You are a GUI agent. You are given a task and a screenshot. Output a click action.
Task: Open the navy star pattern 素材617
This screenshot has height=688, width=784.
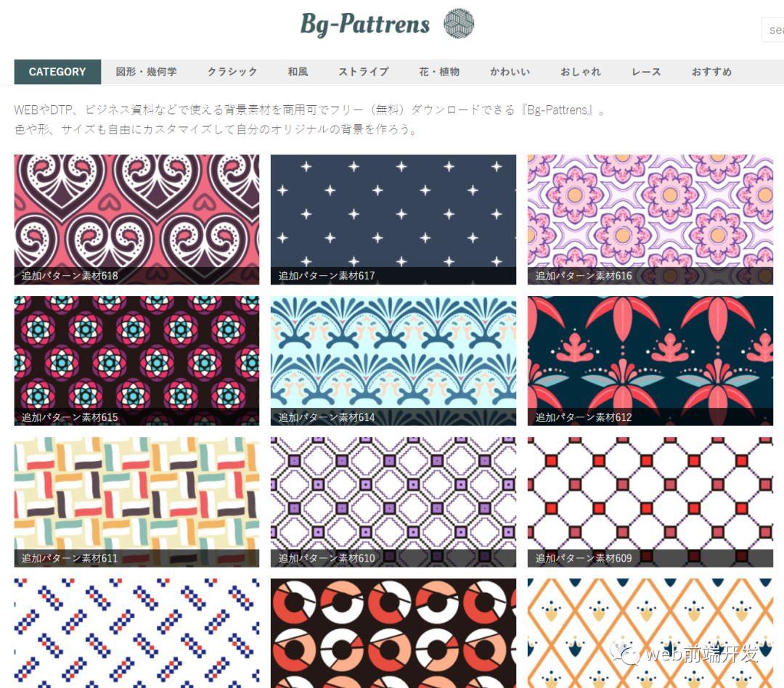click(x=393, y=219)
